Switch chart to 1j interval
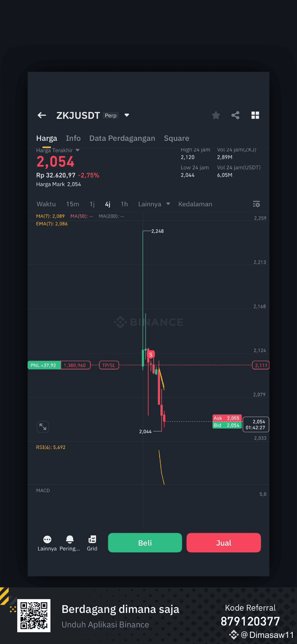297x644 pixels. click(x=92, y=204)
